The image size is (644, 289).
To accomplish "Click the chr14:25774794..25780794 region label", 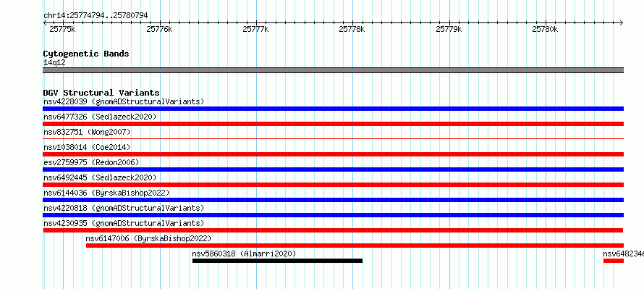I will click(x=96, y=16).
